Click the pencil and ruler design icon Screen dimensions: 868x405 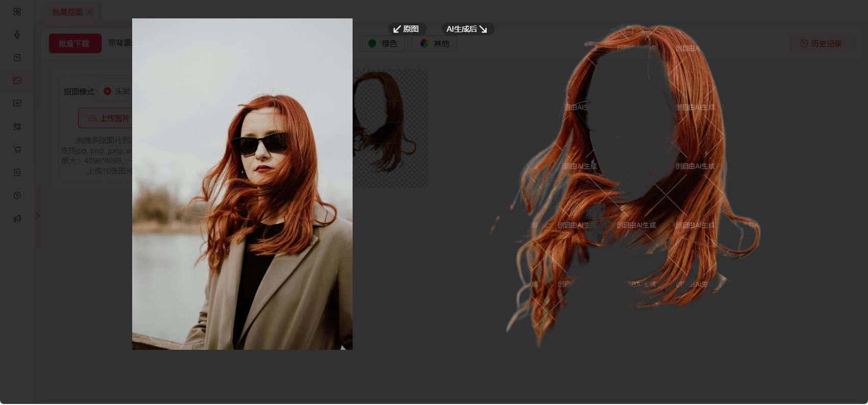(x=17, y=127)
